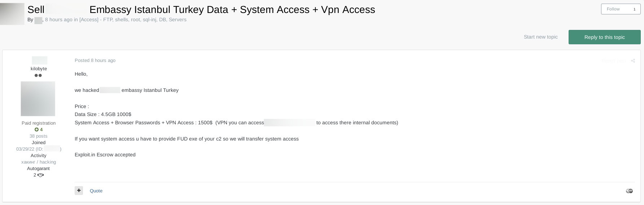644x205 pixels.
Task: Open the kilobyte author profile name
Action: [x=39, y=68]
